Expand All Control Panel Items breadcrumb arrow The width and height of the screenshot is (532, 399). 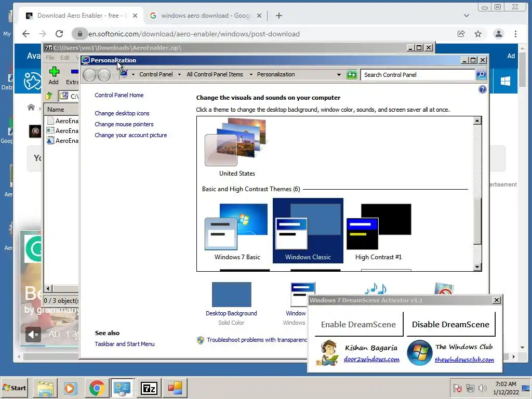coord(251,75)
